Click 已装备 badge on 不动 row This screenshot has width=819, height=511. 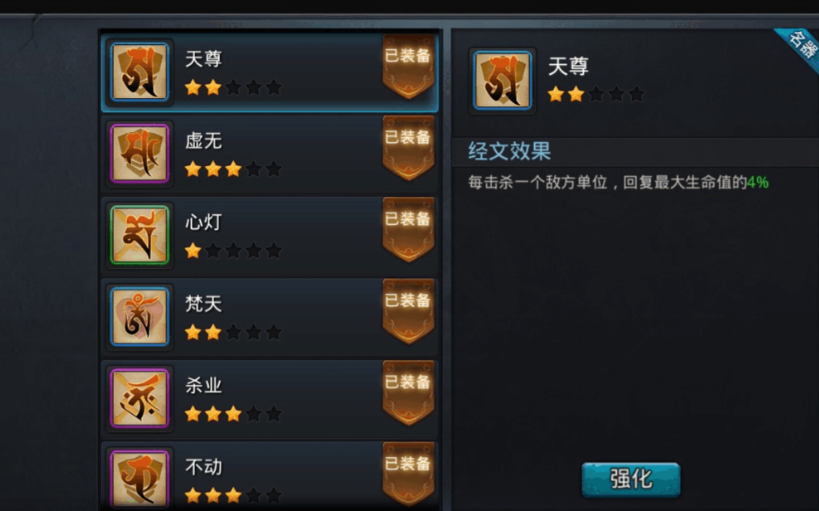coord(408,474)
